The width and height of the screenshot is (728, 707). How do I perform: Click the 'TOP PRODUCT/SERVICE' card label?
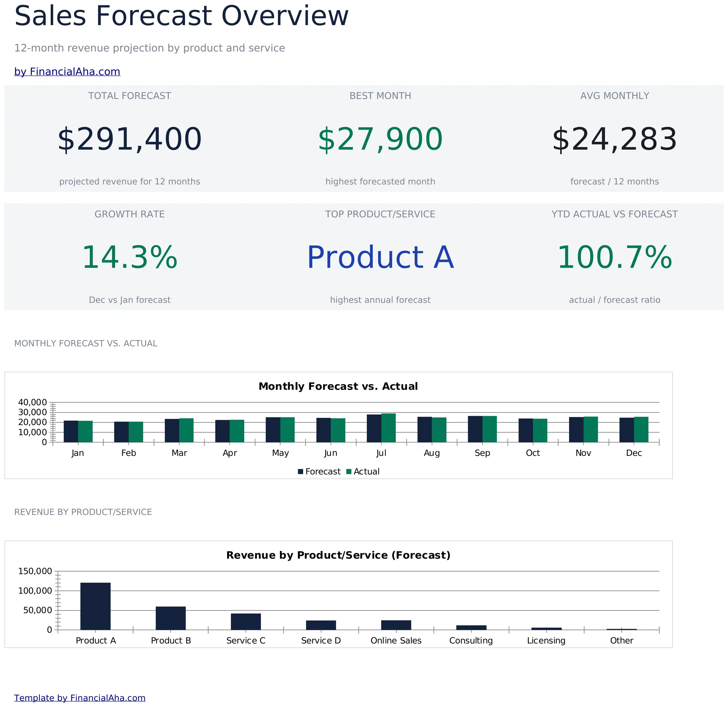380,214
